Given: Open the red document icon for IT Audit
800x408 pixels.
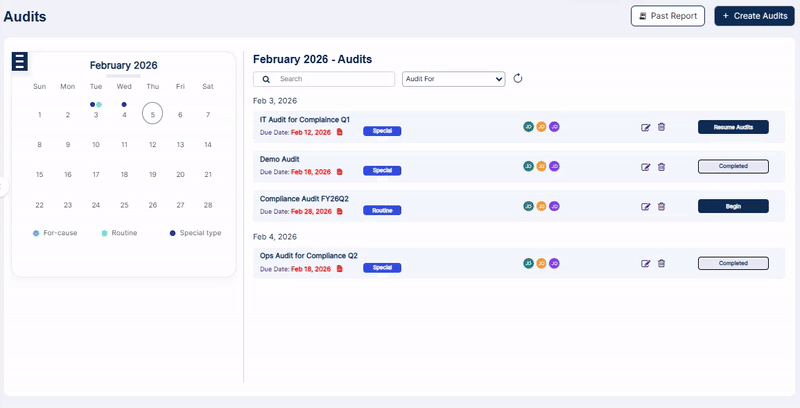Looking at the screenshot, I should (340, 132).
